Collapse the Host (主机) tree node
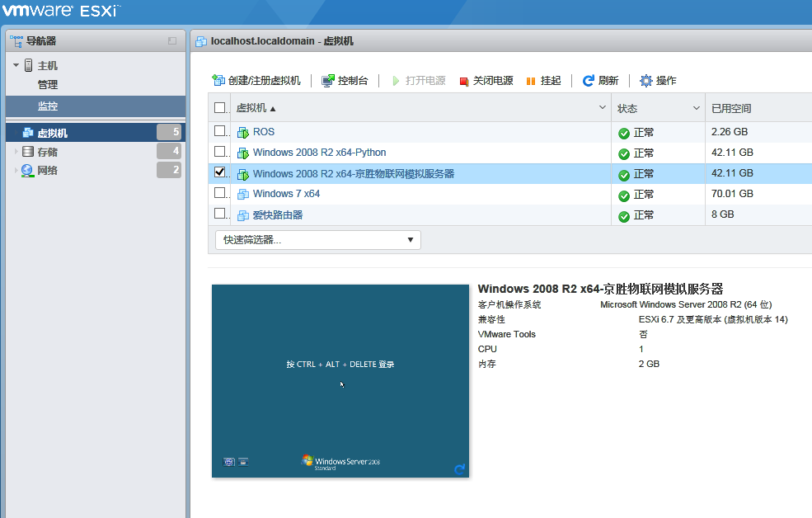 point(16,65)
